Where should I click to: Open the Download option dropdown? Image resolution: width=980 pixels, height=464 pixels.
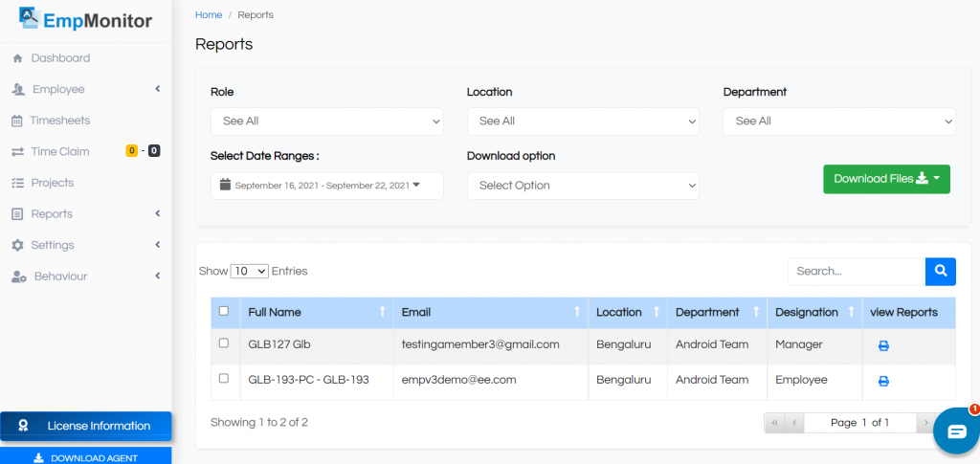(583, 186)
